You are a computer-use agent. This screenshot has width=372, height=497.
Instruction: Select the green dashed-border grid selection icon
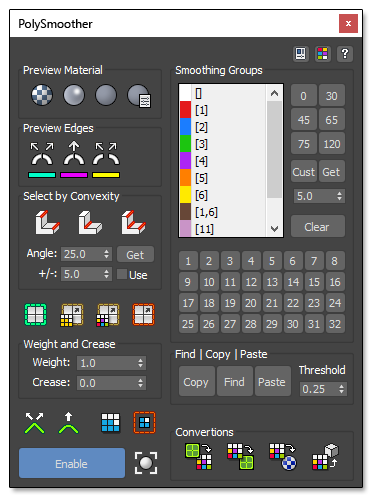pos(35,314)
